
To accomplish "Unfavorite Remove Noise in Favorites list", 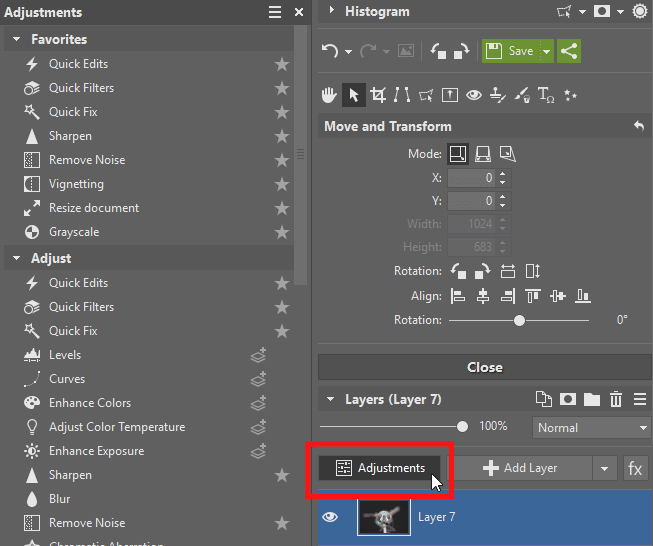I will [x=282, y=160].
